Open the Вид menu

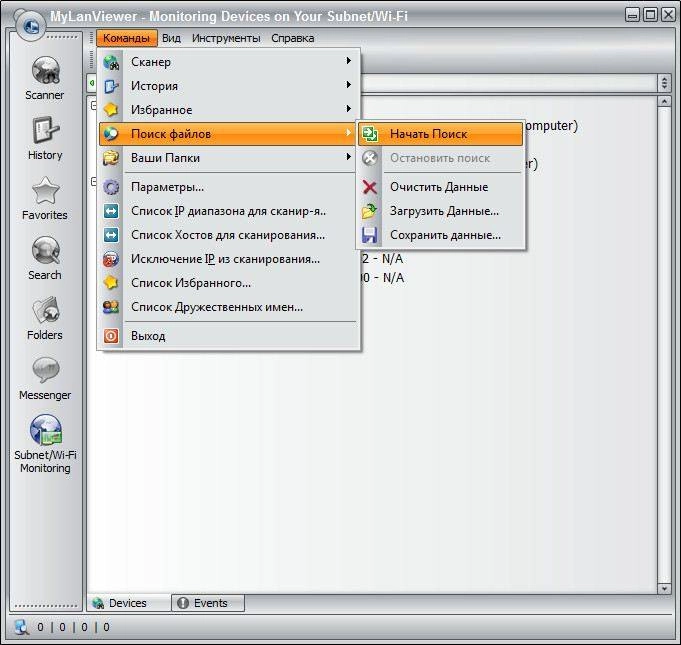tap(172, 38)
